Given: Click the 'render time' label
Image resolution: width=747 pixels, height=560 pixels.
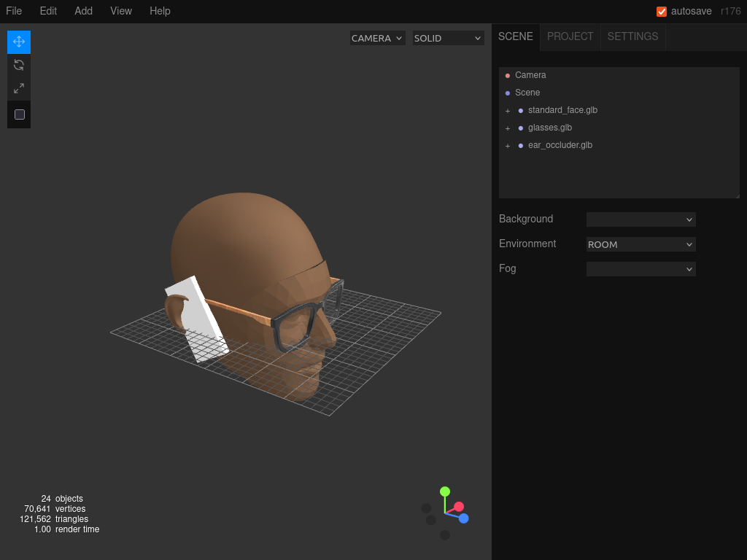Looking at the screenshot, I should [77, 529].
